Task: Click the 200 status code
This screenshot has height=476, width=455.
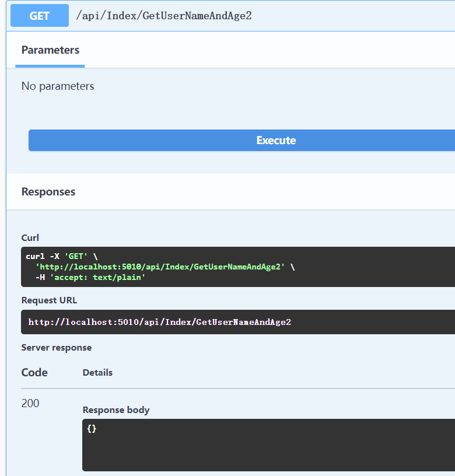Action: coord(30,403)
